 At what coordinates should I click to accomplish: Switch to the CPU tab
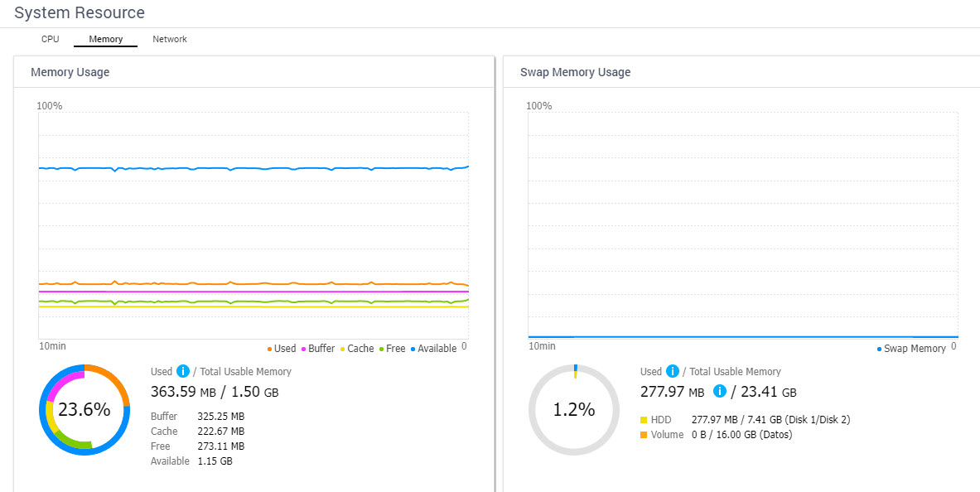coord(50,39)
